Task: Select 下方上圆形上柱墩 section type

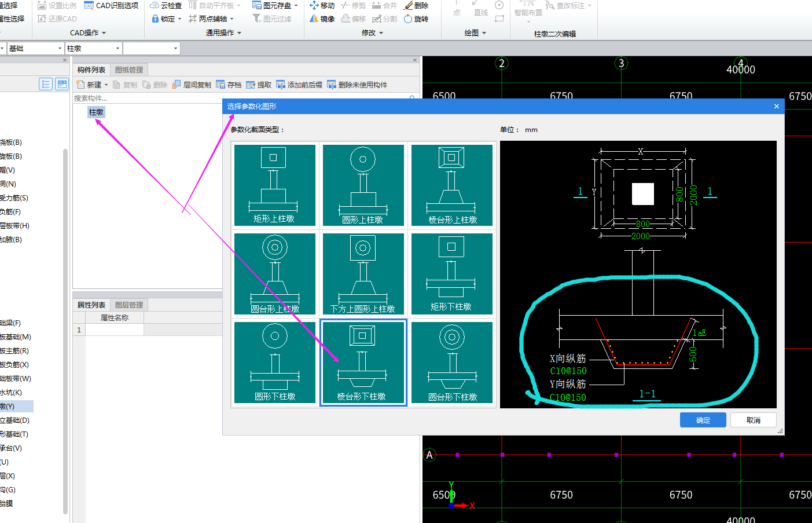Action: click(363, 274)
